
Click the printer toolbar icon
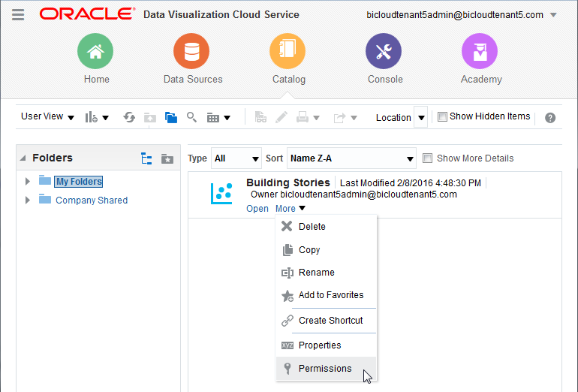click(303, 117)
